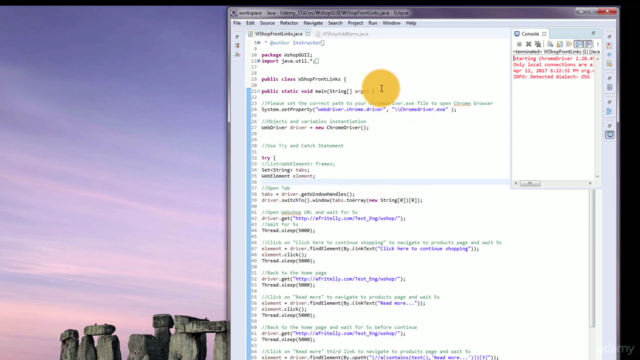Open the Refactor menu
This screenshot has width=640, height=360.
pos(289,23)
